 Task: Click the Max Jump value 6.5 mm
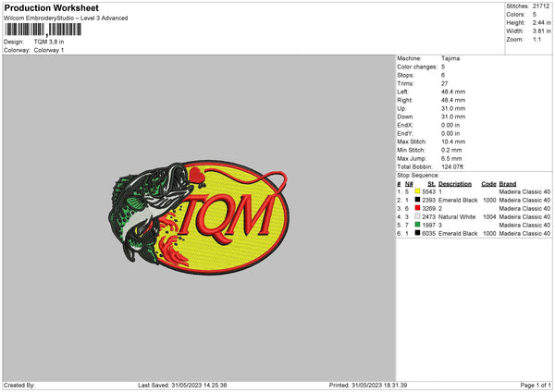pos(451,158)
